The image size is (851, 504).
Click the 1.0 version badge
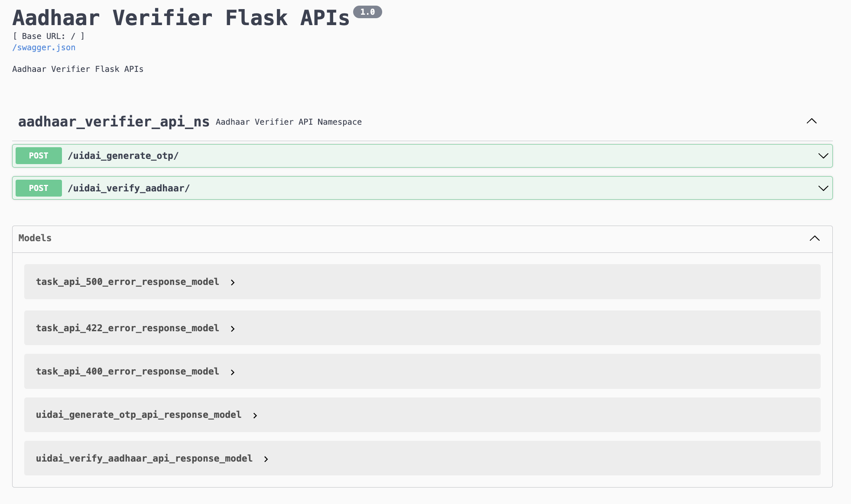tap(367, 12)
